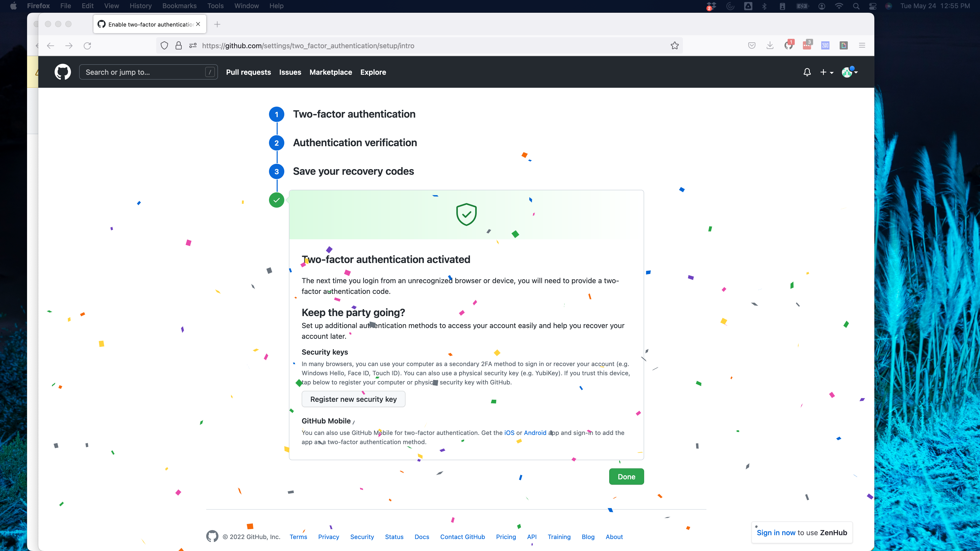Click the Siri icon in menu bar
The width and height of the screenshot is (980, 551).
[888, 6]
